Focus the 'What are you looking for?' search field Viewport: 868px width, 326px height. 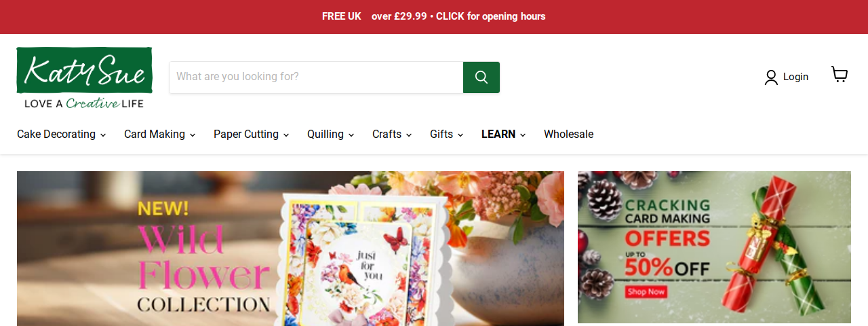[x=316, y=77]
